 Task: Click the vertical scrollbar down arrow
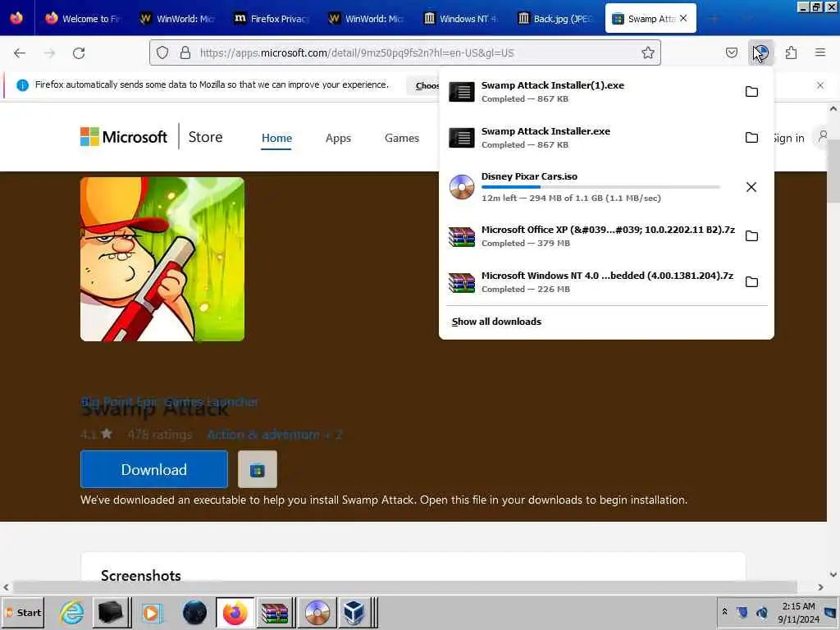pos(833,574)
